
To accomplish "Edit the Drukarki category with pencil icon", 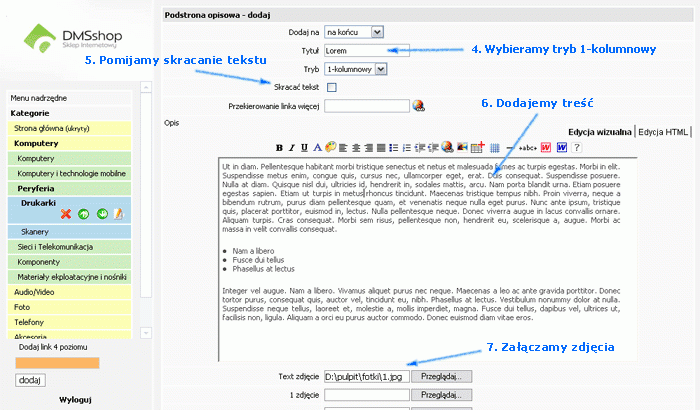I will 118,214.
